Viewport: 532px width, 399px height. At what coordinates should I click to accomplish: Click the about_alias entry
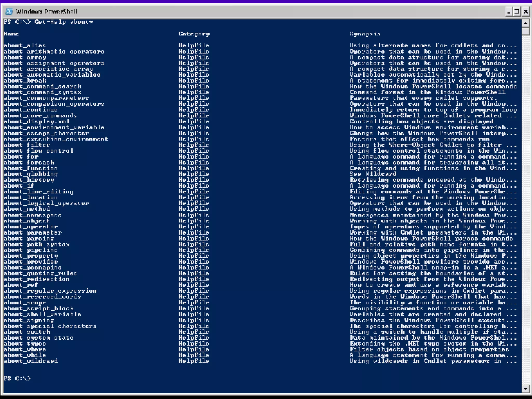[25, 45]
